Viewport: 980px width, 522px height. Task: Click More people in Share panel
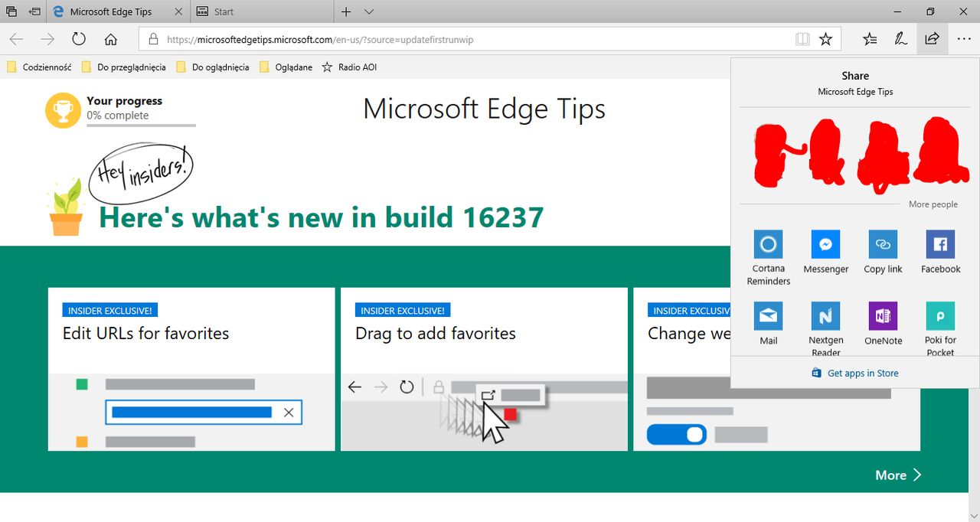point(933,204)
